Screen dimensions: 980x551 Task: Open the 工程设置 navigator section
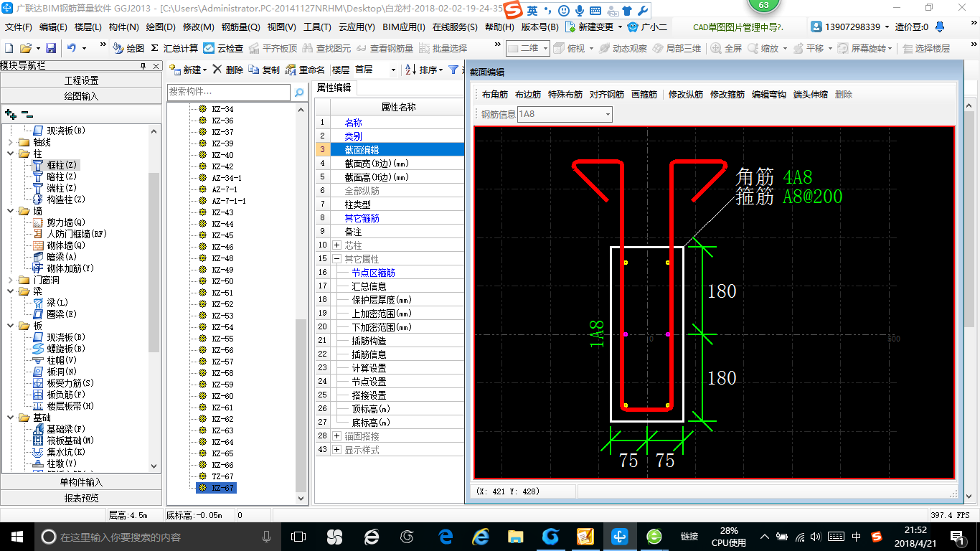(x=81, y=80)
